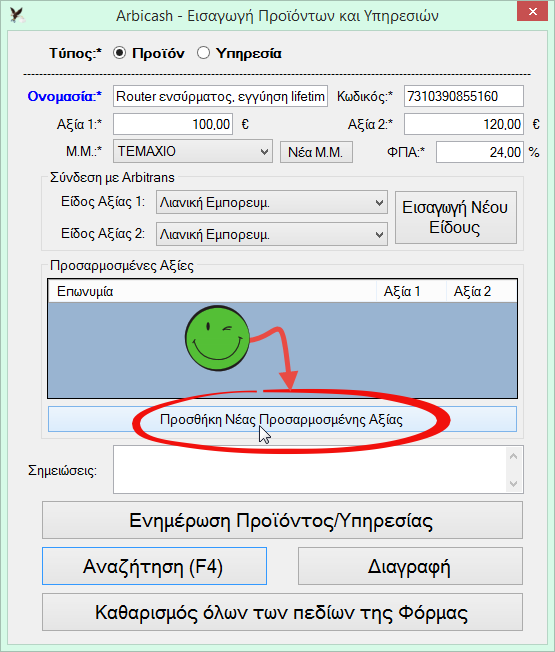Click the Σημειώσεις scrollbar down arrow
The width and height of the screenshot is (555, 652).
tap(513, 483)
